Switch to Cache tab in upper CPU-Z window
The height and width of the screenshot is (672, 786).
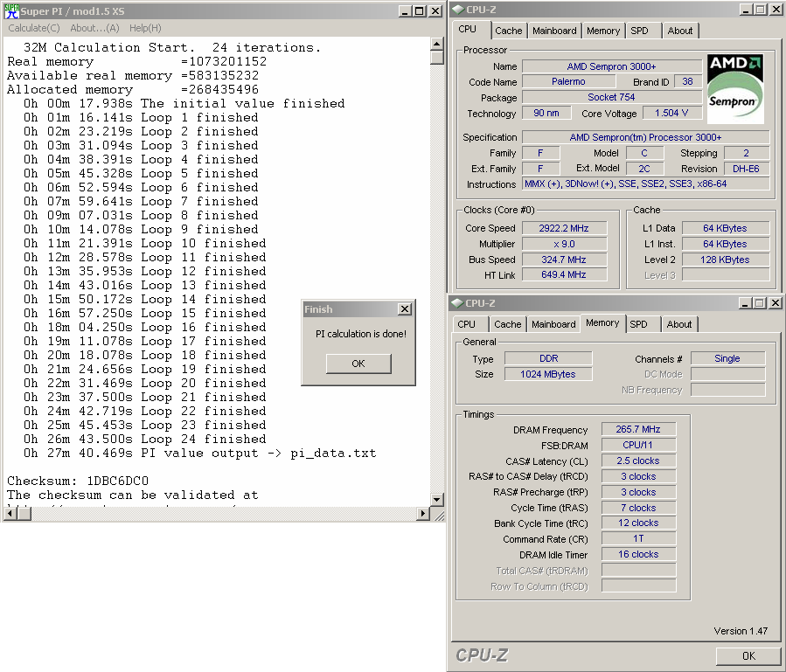pyautogui.click(x=508, y=31)
